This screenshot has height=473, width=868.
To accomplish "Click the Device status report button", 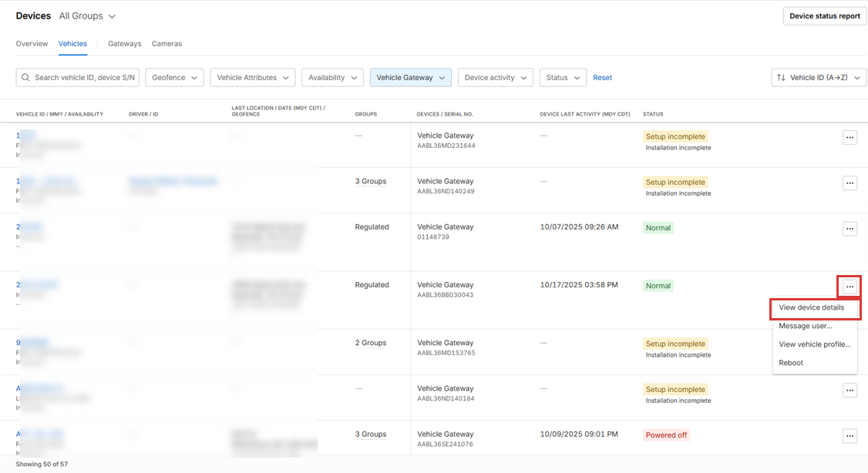I will (x=824, y=16).
